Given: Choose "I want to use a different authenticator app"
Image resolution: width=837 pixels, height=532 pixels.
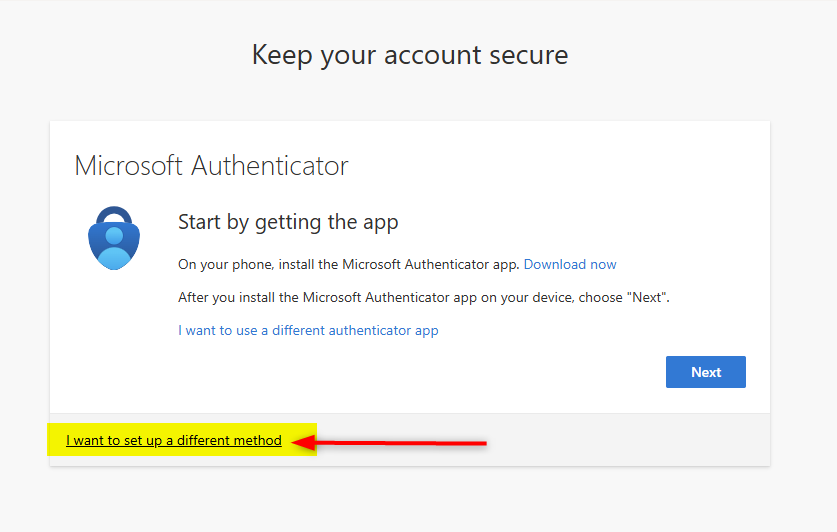Looking at the screenshot, I should [308, 330].
